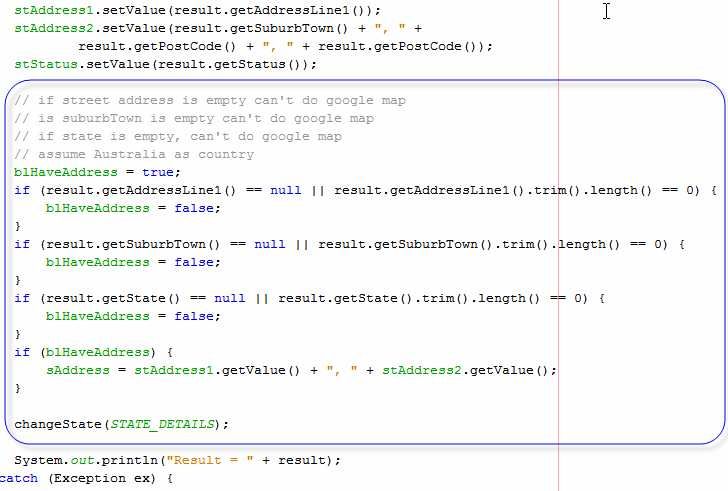Click the stAddress2.setValue(result.getSuburbTown() line

[218, 28]
